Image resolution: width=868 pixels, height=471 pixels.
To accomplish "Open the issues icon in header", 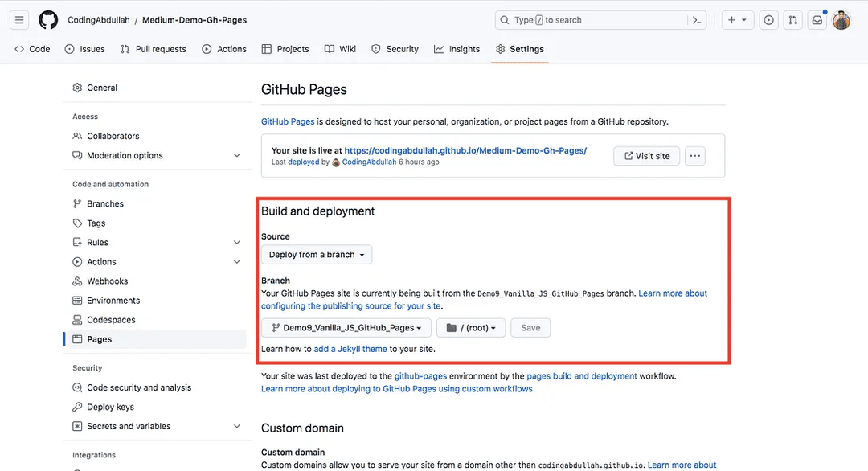I will pos(769,20).
